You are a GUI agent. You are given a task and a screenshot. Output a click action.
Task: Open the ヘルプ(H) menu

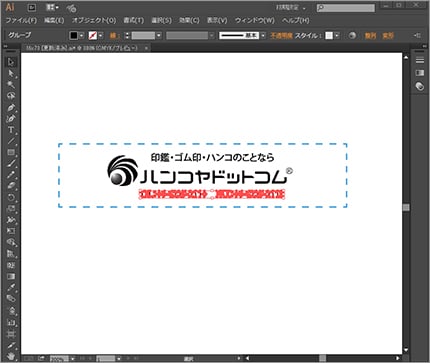click(x=295, y=20)
